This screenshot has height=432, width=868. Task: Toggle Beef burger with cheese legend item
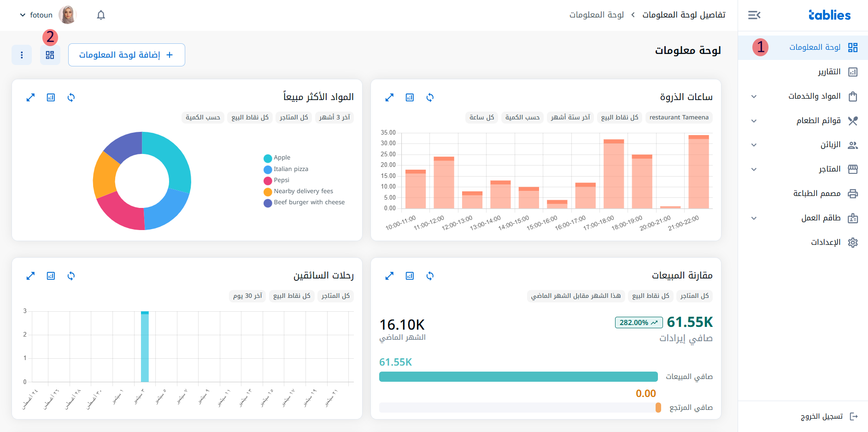point(304,202)
